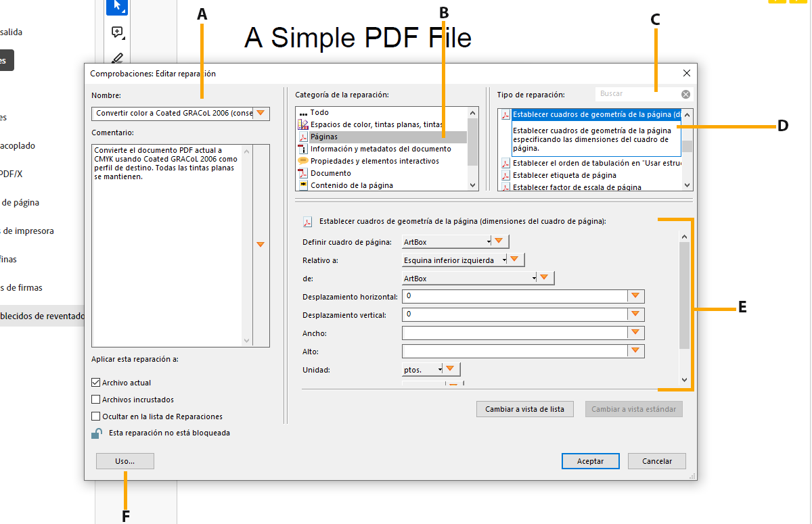The width and height of the screenshot is (812, 524).
Task: Select Páginas in repair category list
Action: [x=324, y=137]
